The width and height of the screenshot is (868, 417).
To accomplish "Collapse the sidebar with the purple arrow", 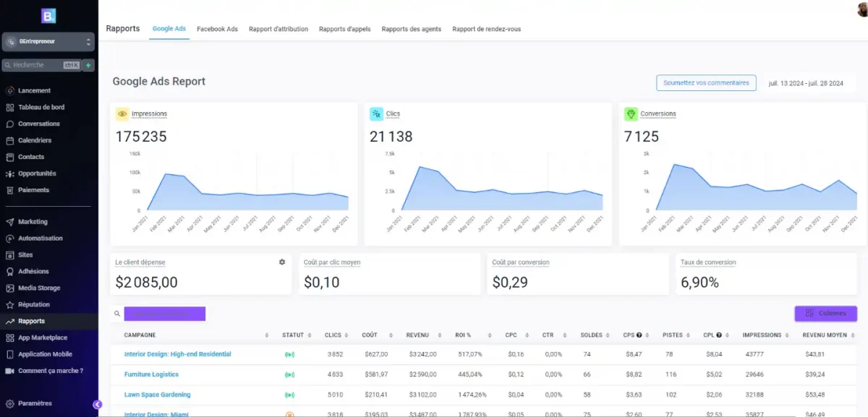I will click(x=98, y=405).
